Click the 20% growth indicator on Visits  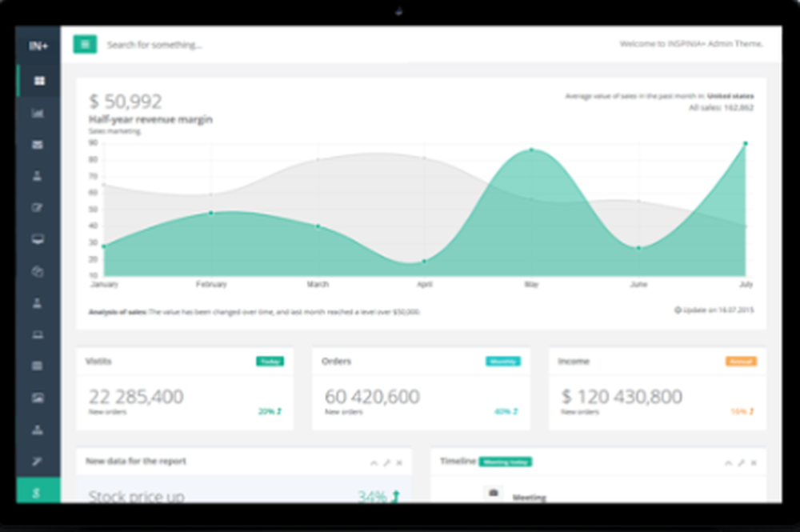coord(270,411)
